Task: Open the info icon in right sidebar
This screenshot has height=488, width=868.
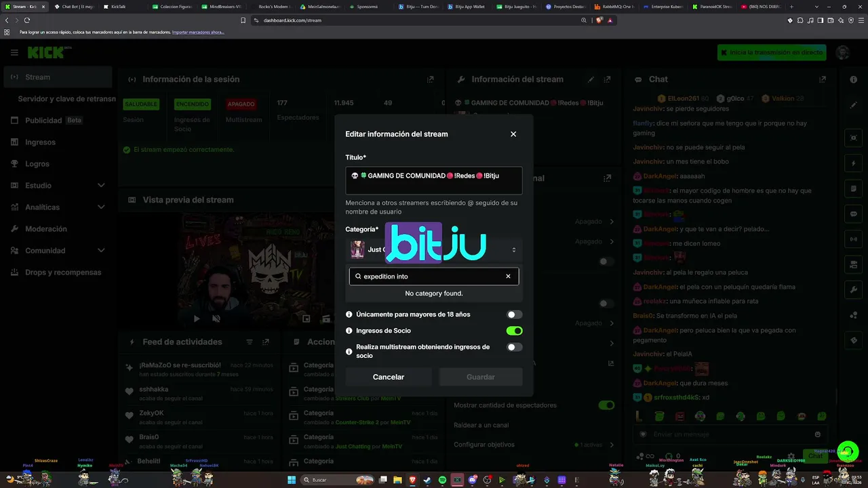Action: pos(853,79)
